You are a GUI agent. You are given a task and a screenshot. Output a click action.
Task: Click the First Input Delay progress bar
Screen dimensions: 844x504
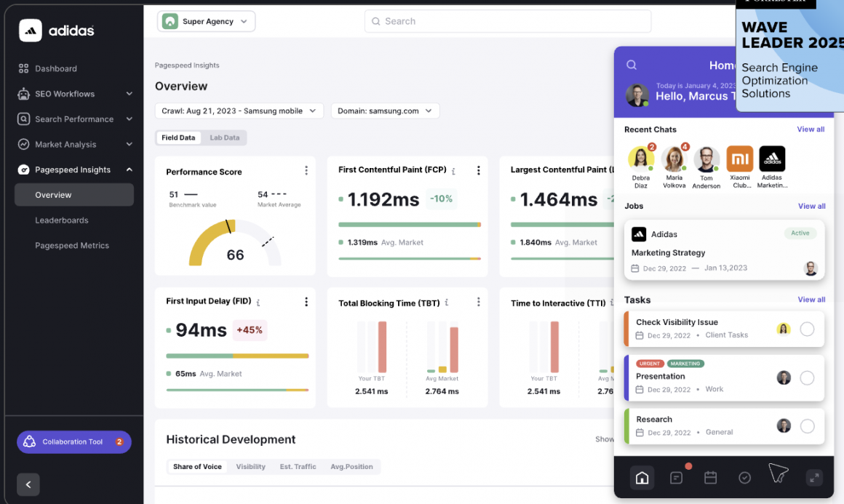pyautogui.click(x=237, y=356)
